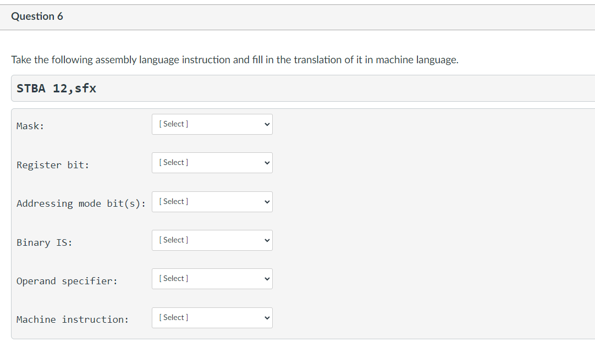
Task: Click the Mask: field label
Action: [29, 125]
